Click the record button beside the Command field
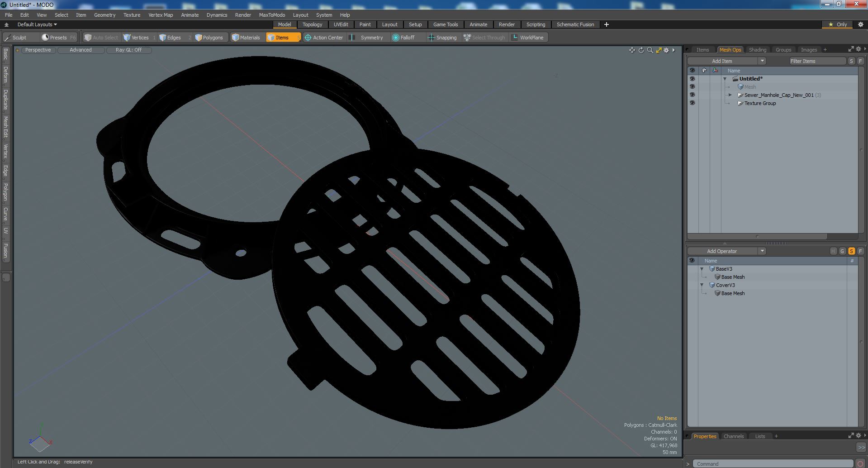This screenshot has width=868, height=468. [x=860, y=463]
